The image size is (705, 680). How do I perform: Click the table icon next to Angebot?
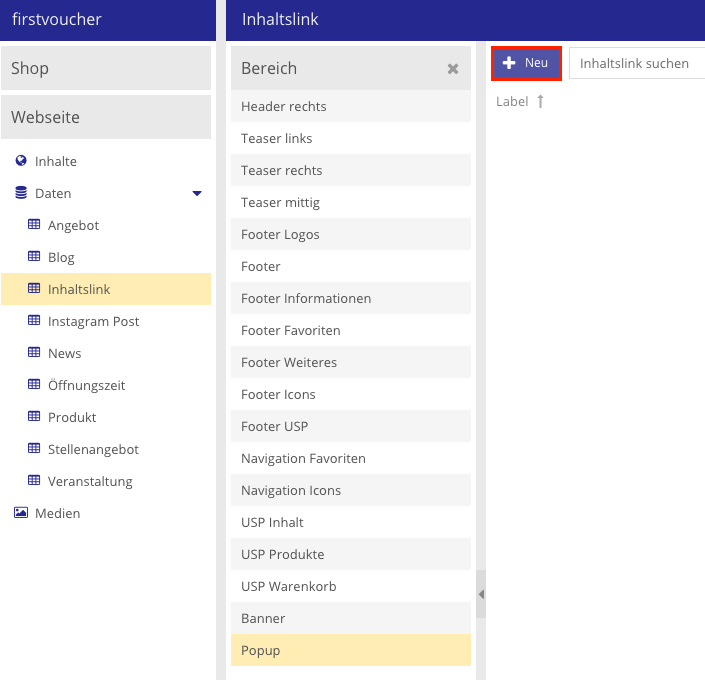(34, 224)
